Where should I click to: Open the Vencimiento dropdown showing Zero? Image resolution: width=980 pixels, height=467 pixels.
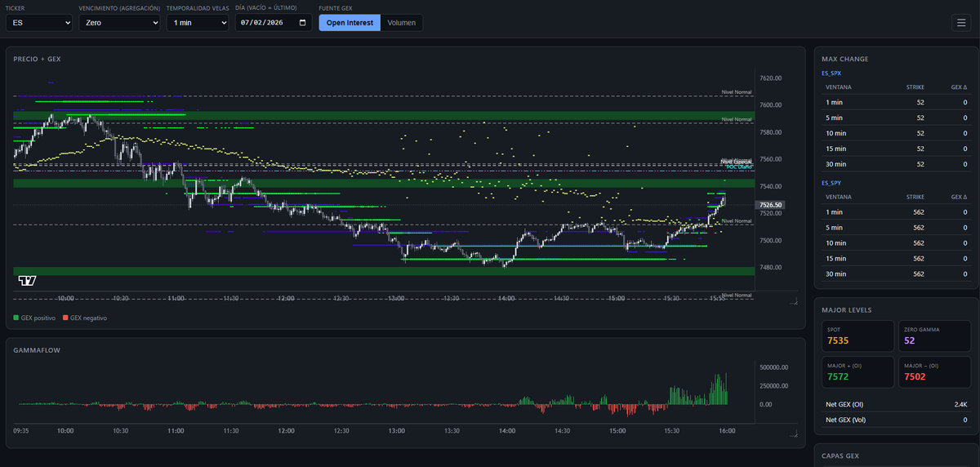[119, 23]
